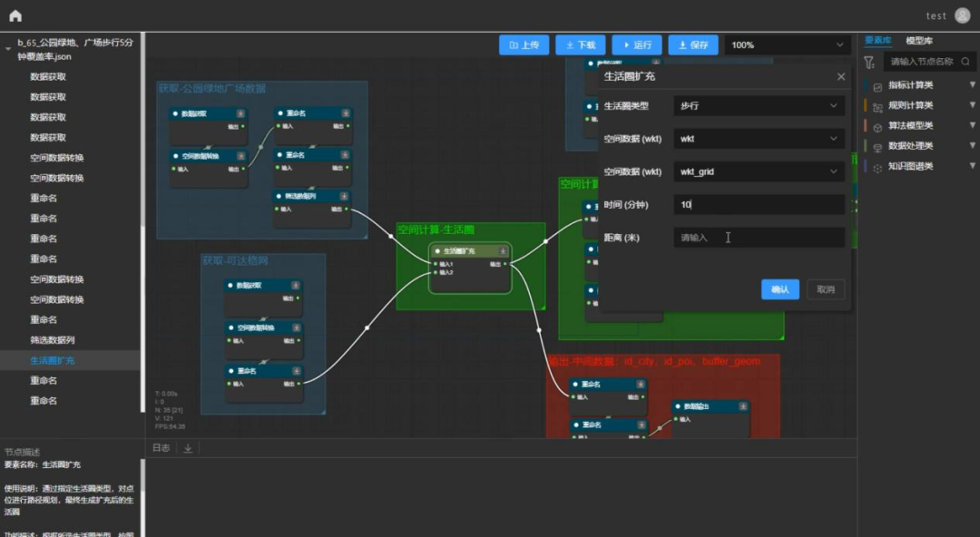Click the 输入2 port of 生活圈扩充
This screenshot has height=537, width=980.
pos(436,272)
